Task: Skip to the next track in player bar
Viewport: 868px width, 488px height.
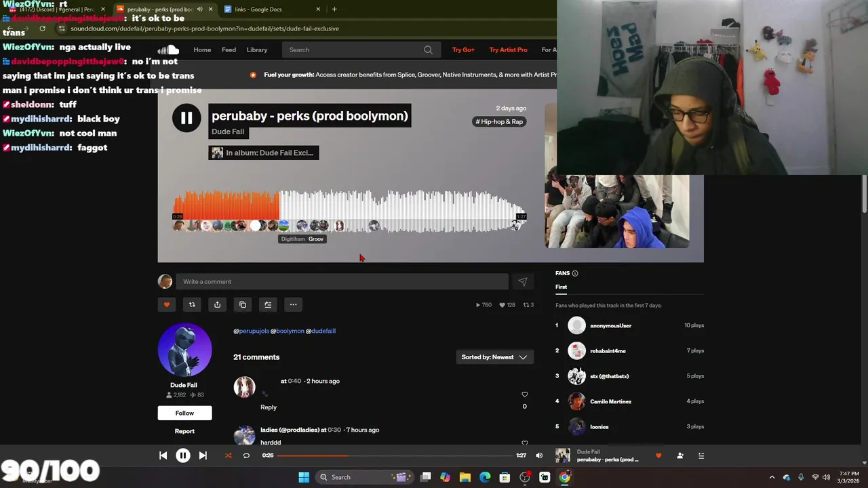Action: point(203,455)
